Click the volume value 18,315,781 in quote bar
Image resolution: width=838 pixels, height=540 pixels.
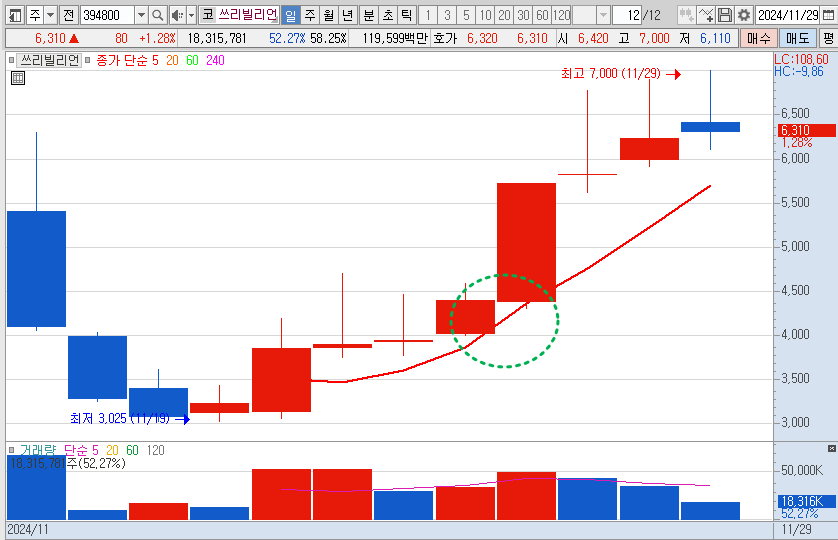point(216,38)
